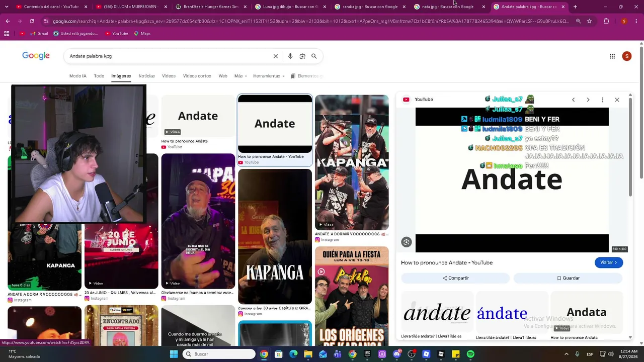Screen dimensions: 644x362
Task: Open more options in preview panel
Action: [602, 100]
